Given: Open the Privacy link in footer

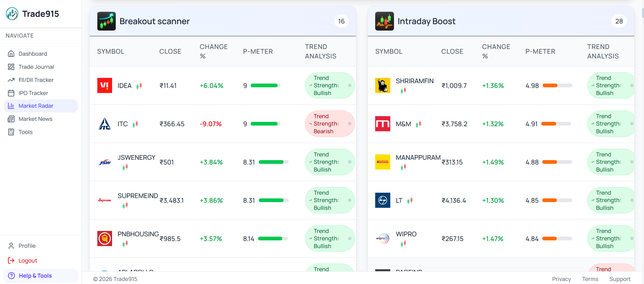Looking at the screenshot, I should coord(561,279).
